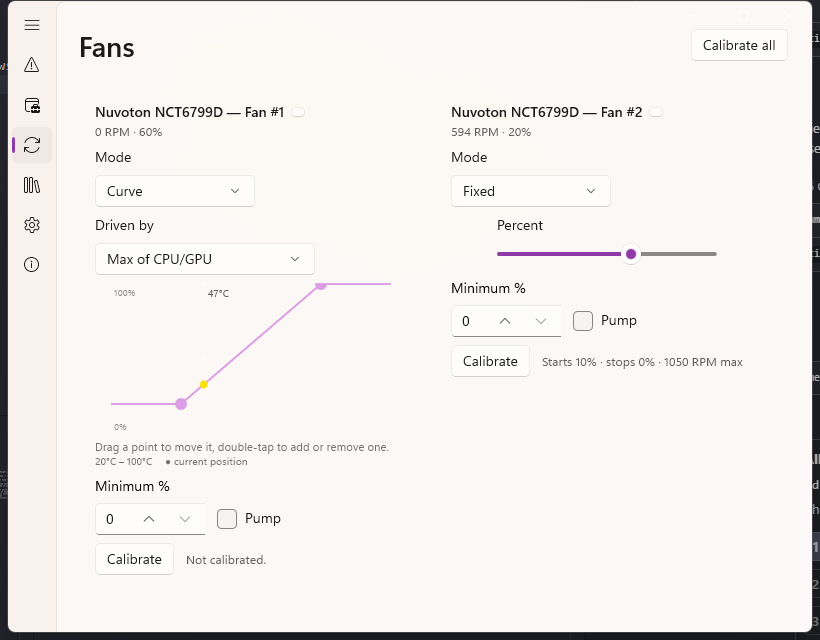Calibrate Fan #2 with 1050 RPM max

pos(490,361)
